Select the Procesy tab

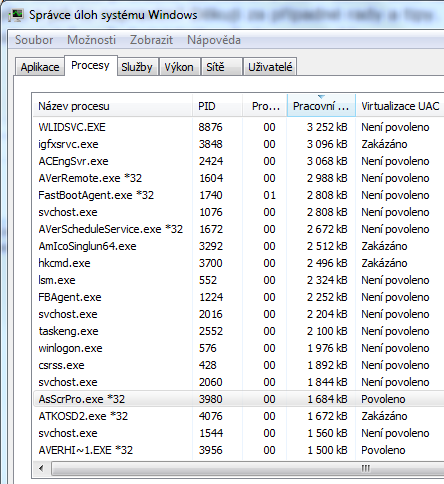click(90, 65)
